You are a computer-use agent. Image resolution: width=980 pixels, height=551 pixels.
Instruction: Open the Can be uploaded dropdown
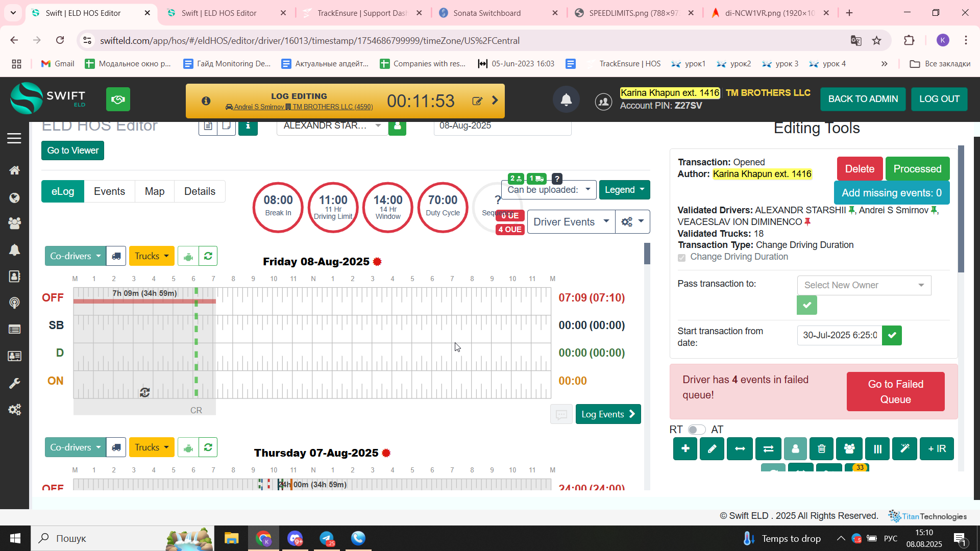tap(549, 190)
